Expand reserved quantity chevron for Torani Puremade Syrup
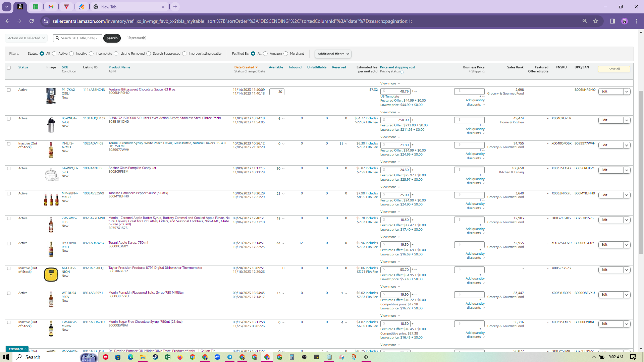Screen dimensions: 644x362 click(x=346, y=144)
